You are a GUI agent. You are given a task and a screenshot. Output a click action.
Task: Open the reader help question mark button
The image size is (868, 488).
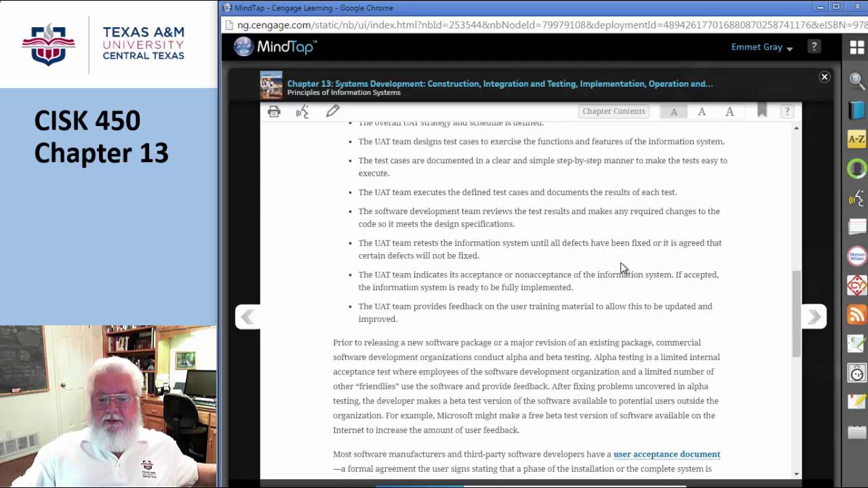coord(787,111)
